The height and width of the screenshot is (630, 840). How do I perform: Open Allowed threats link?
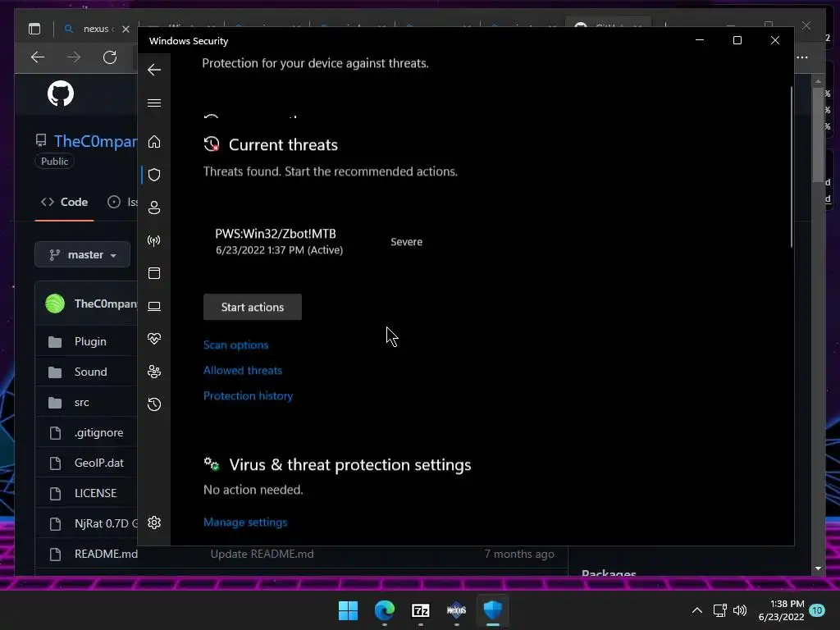243,370
